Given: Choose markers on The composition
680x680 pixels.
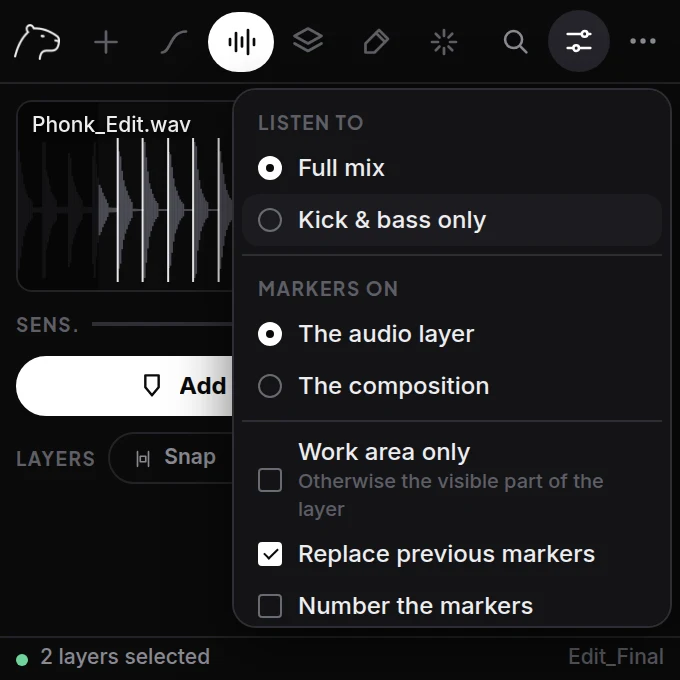Looking at the screenshot, I should (452, 386).
